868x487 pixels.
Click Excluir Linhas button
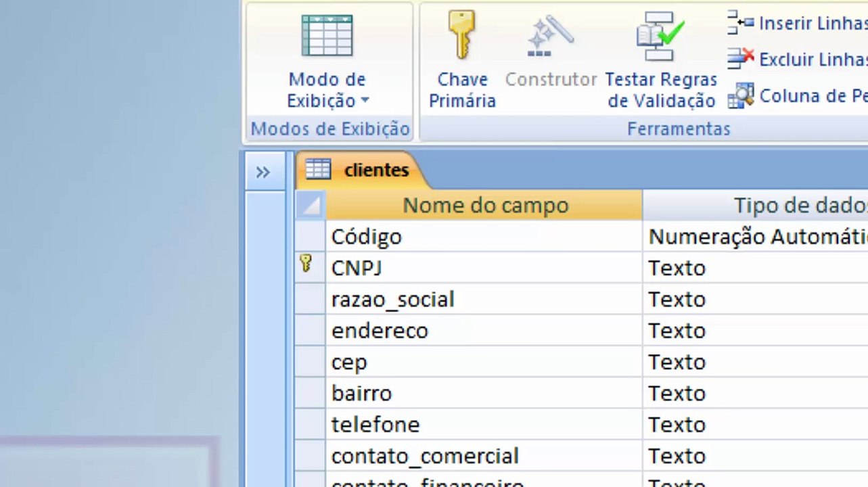[x=798, y=60]
